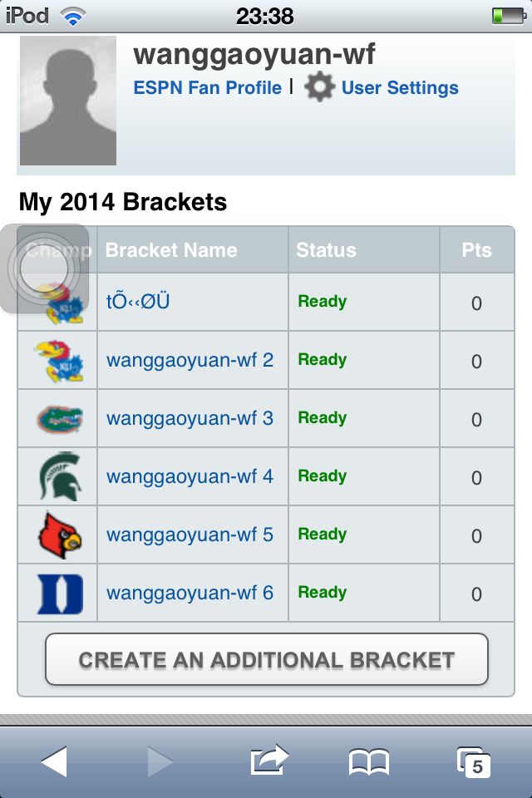Click the Duke Blue Devils logo
The width and height of the screenshot is (532, 798).
[59, 594]
